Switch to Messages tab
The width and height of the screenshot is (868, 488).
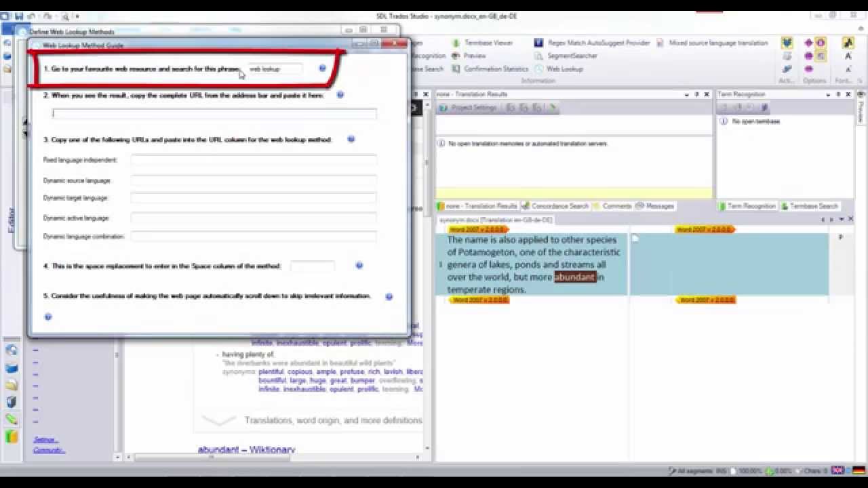tap(655, 206)
